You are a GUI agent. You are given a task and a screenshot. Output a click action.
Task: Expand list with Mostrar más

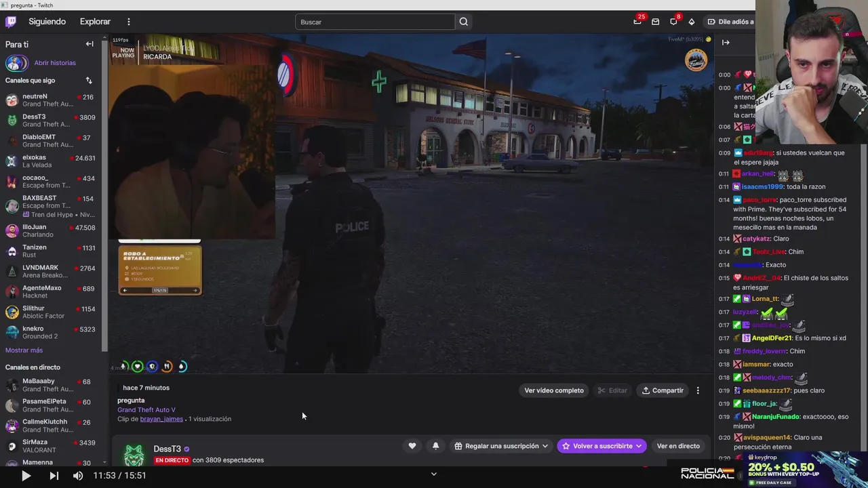24,350
